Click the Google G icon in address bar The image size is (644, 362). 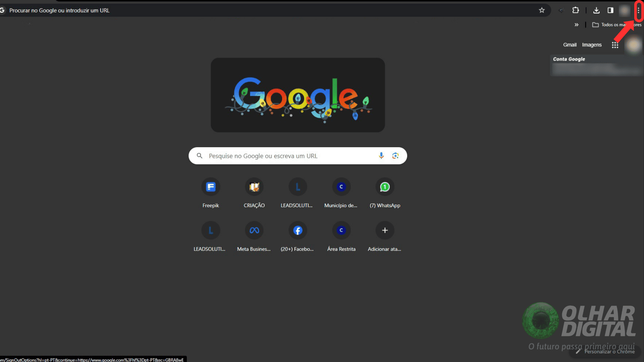pyautogui.click(x=2, y=10)
